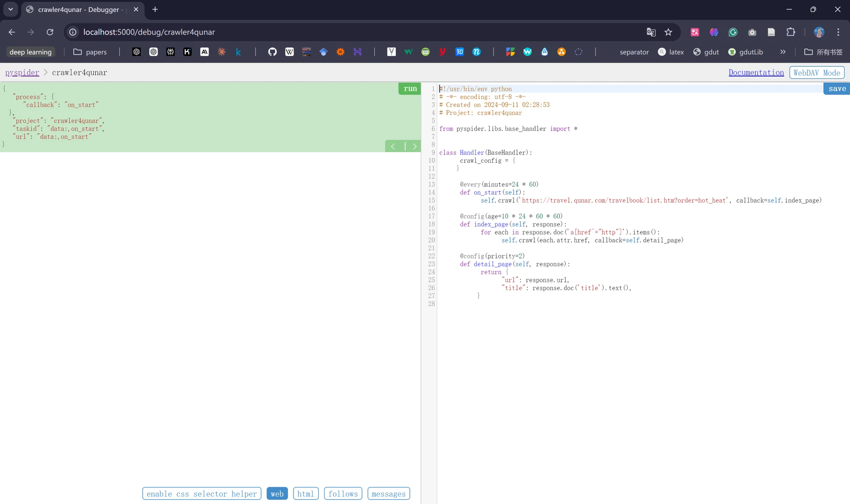Open the document extension icon
Image resolution: width=850 pixels, height=504 pixels.
tap(771, 32)
